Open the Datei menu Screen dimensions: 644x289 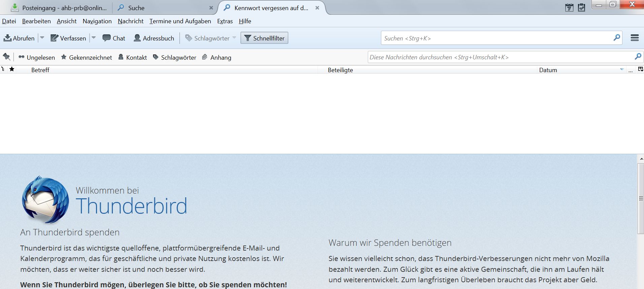[9, 21]
